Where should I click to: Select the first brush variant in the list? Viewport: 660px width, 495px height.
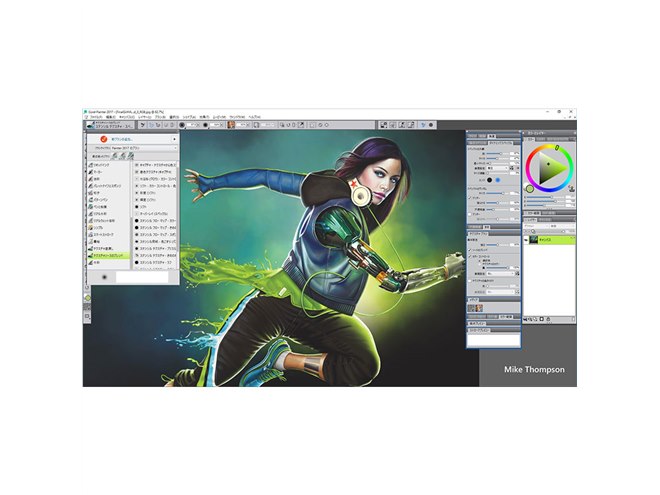coord(156,165)
